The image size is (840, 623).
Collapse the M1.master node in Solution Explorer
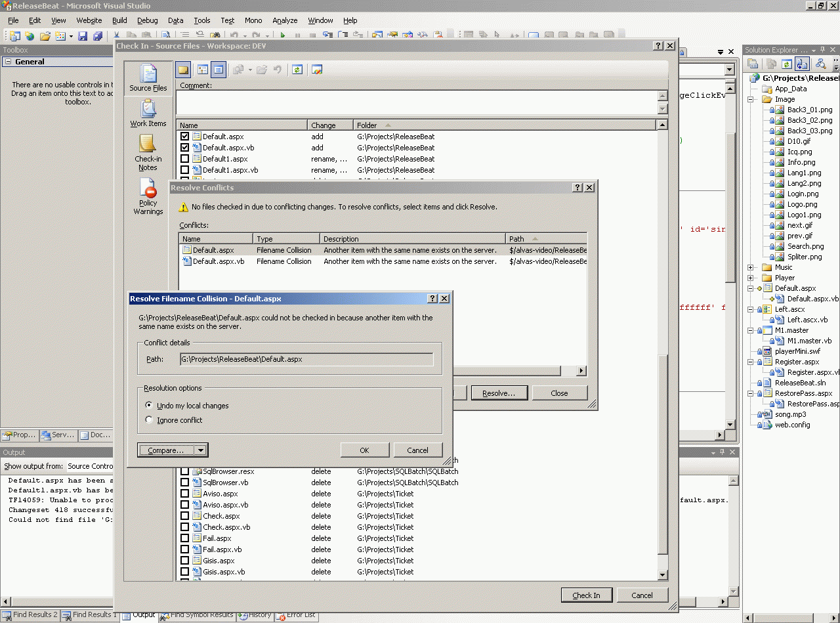[x=751, y=330]
